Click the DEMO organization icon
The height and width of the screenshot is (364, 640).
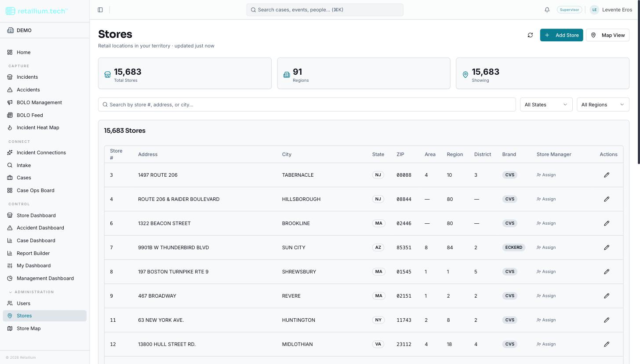pyautogui.click(x=11, y=30)
